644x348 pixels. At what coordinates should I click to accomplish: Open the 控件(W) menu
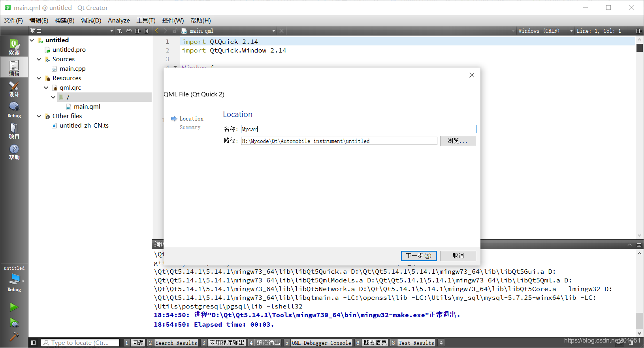click(173, 21)
